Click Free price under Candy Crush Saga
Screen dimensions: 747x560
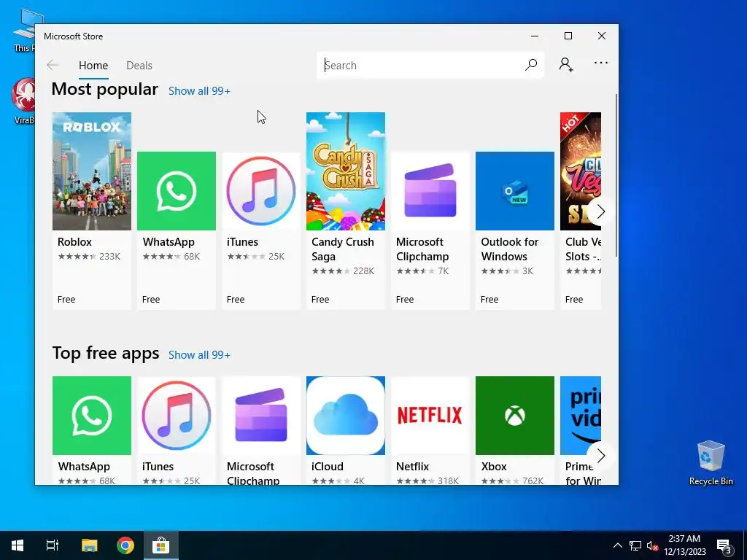(x=320, y=300)
